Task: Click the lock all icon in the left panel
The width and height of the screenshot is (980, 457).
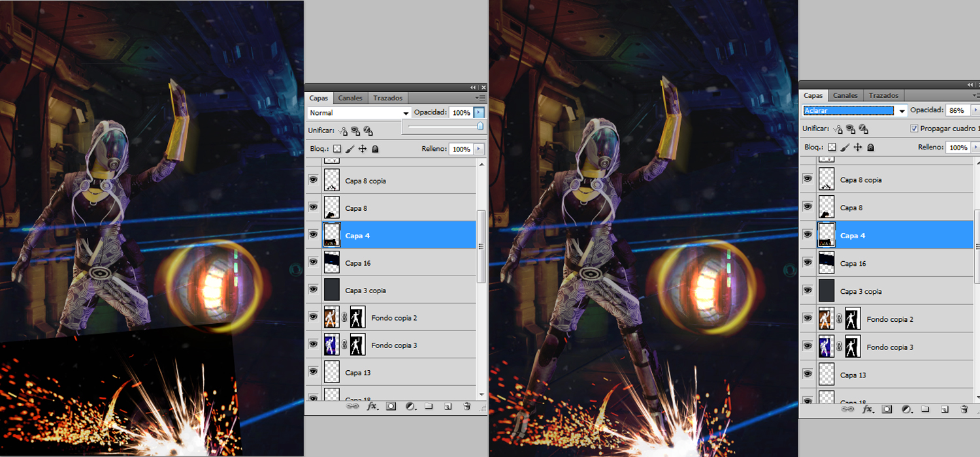Action: (x=375, y=149)
